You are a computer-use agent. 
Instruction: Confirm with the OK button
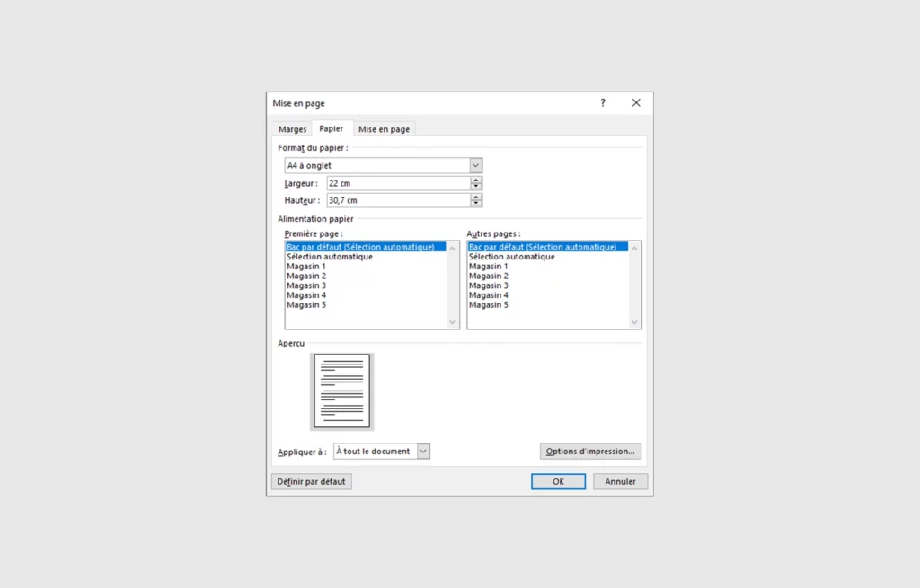pos(558,482)
